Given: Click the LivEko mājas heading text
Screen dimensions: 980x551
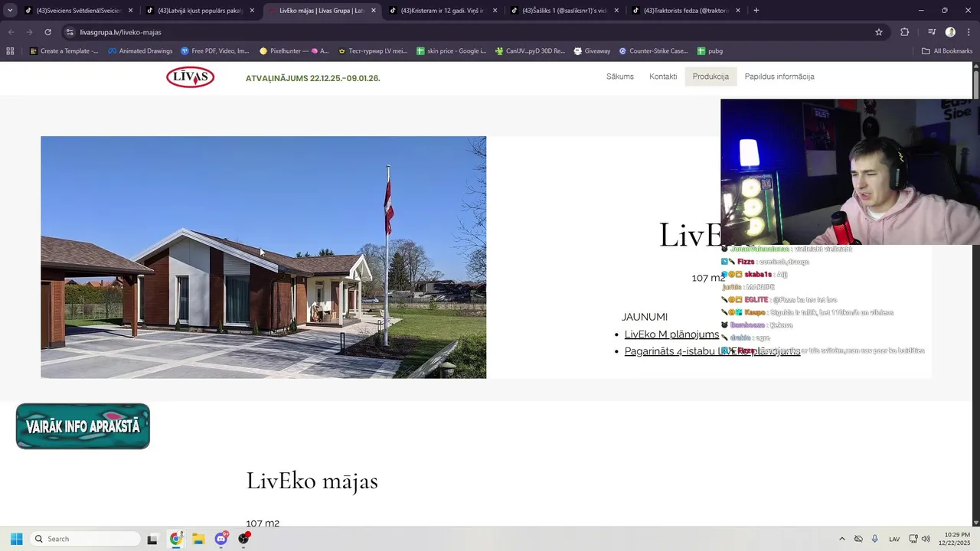Looking at the screenshot, I should pyautogui.click(x=312, y=481).
